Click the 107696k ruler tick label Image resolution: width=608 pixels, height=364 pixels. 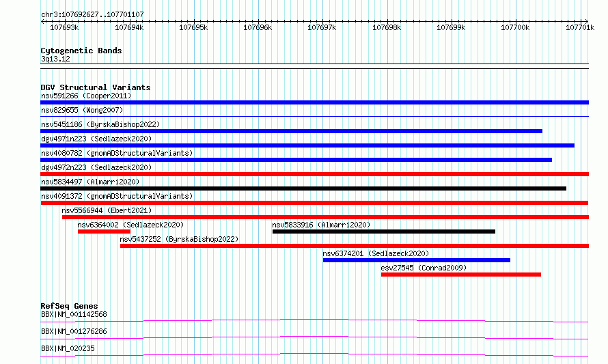pyautogui.click(x=258, y=27)
